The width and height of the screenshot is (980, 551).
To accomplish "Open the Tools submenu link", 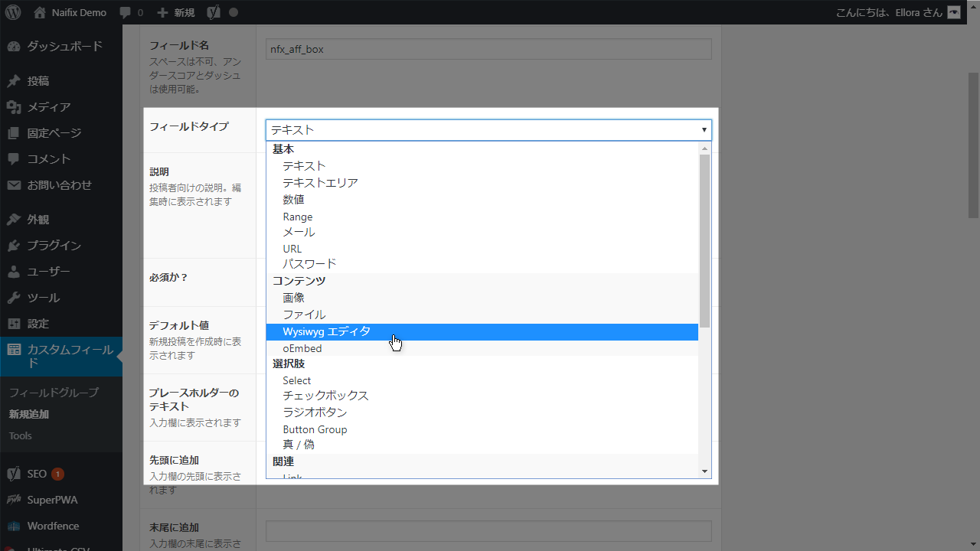I will pyautogui.click(x=21, y=435).
